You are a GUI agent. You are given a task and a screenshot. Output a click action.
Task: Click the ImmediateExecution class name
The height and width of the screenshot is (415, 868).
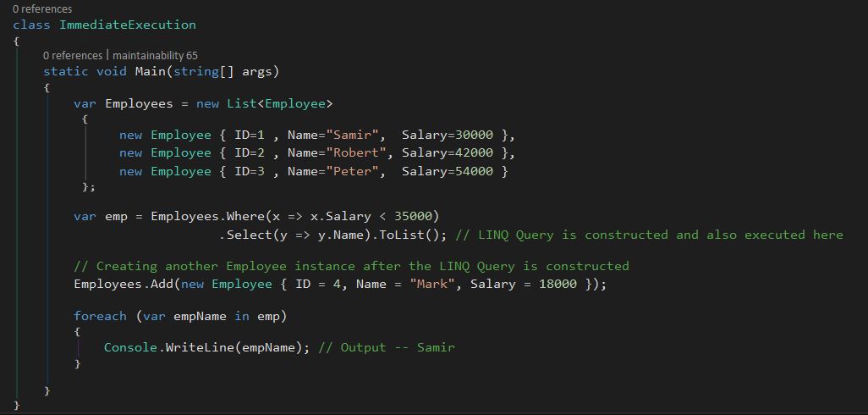point(127,25)
